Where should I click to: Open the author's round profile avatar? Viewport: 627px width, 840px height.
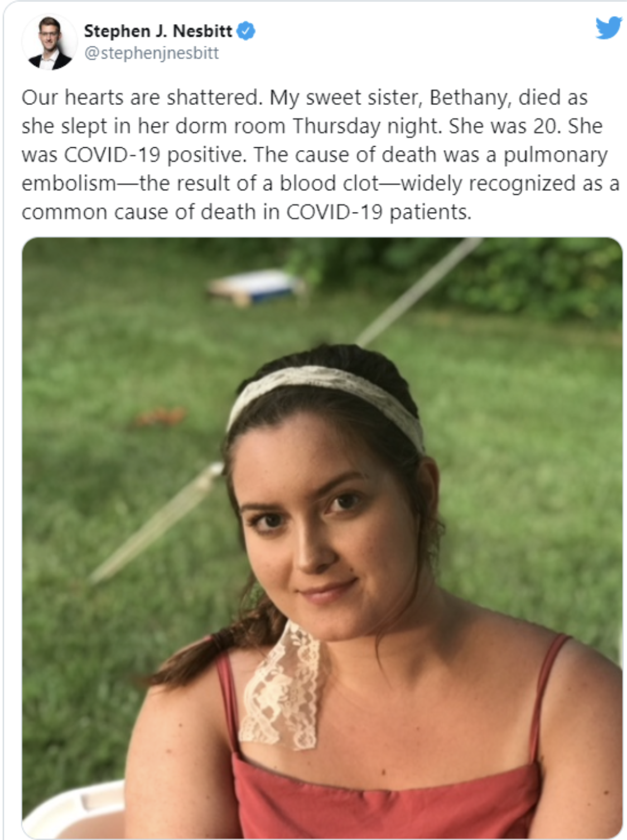point(50,42)
